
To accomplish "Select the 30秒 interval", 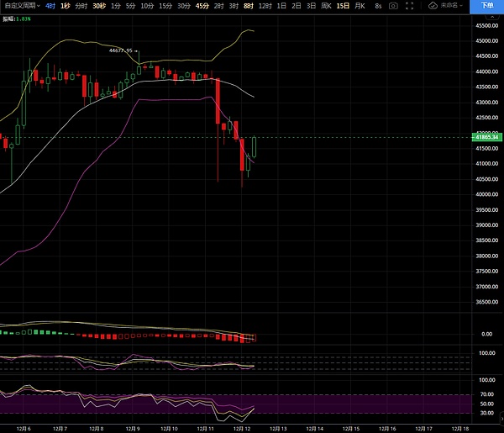I will (x=99, y=6).
